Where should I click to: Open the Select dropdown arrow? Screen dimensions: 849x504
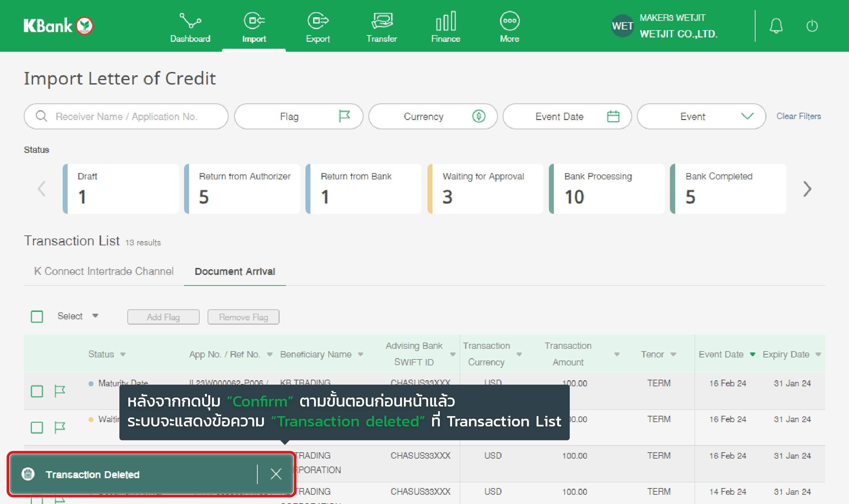click(96, 316)
